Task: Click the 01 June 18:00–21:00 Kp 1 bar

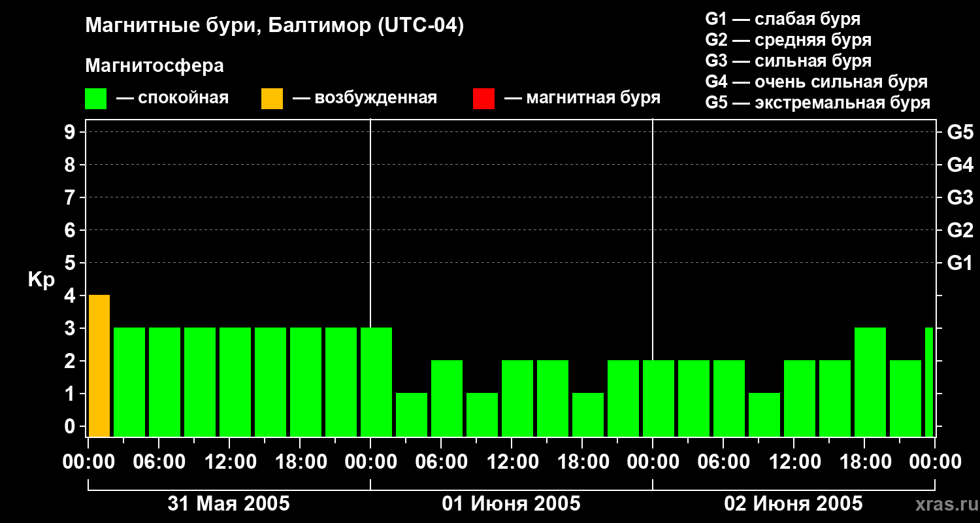Action: [588, 414]
